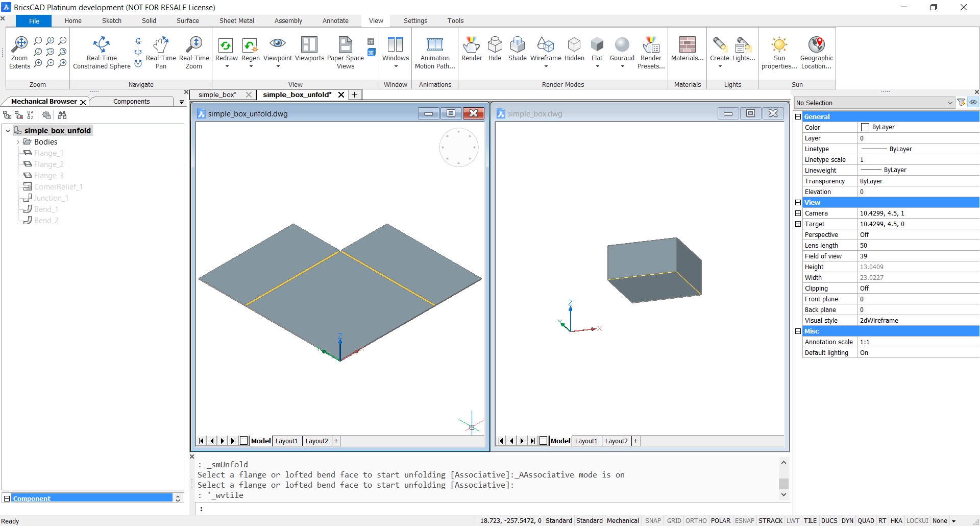This screenshot has height=526, width=980.
Task: Open the No Selection dropdown
Action: pyautogui.click(x=949, y=103)
